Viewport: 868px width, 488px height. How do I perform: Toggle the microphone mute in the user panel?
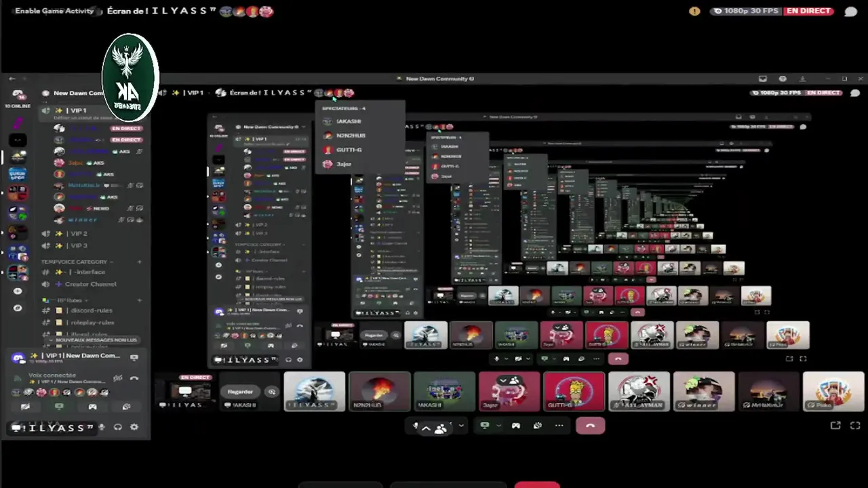pyautogui.click(x=102, y=427)
